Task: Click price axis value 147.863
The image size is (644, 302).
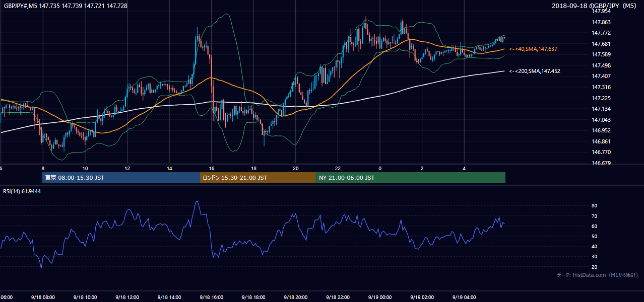Action: coord(601,22)
